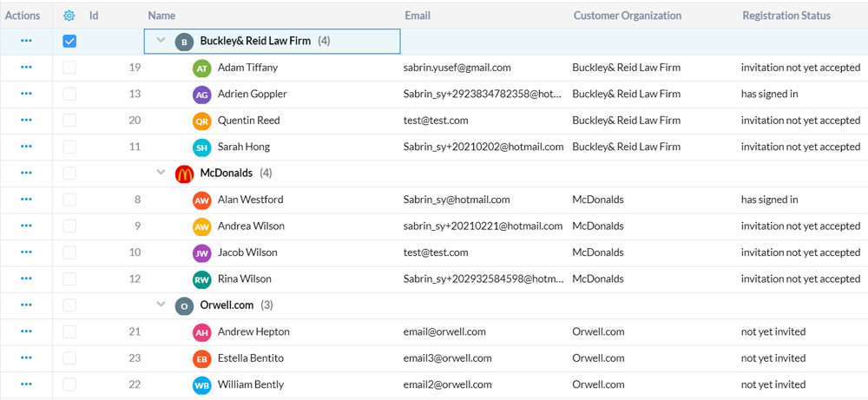
Task: Click email sabrin.yusef@gmail.com
Action: 457,68
